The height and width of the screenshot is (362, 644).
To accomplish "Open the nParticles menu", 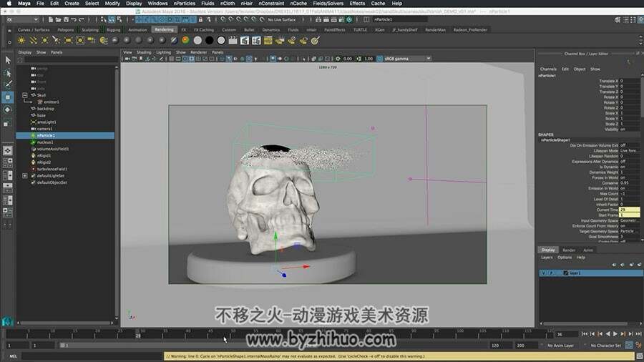I will point(185,4).
